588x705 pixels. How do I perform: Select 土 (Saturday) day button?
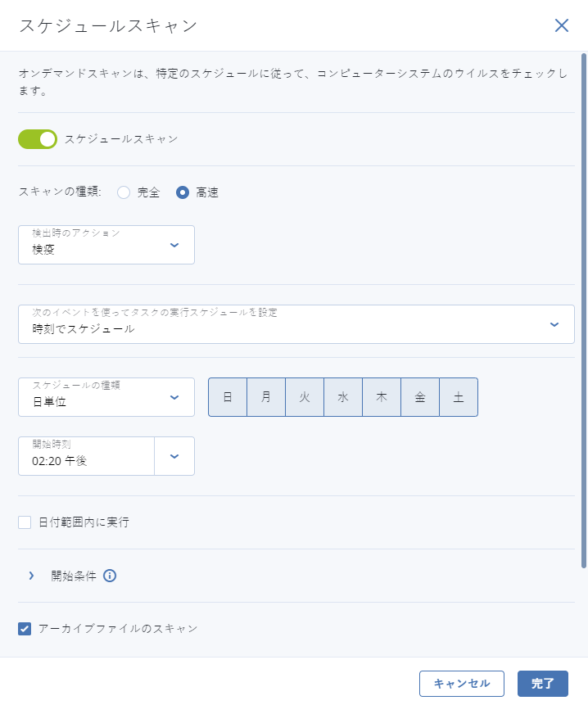(459, 397)
